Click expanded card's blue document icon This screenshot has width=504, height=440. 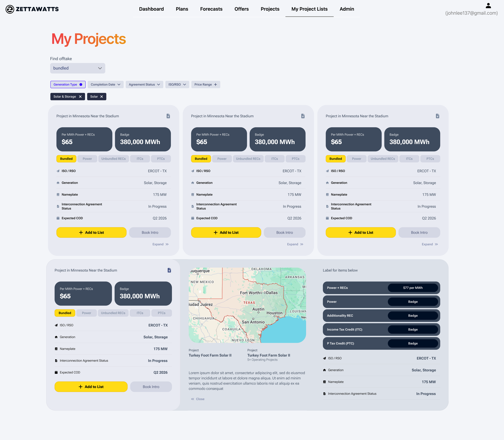[169, 270]
